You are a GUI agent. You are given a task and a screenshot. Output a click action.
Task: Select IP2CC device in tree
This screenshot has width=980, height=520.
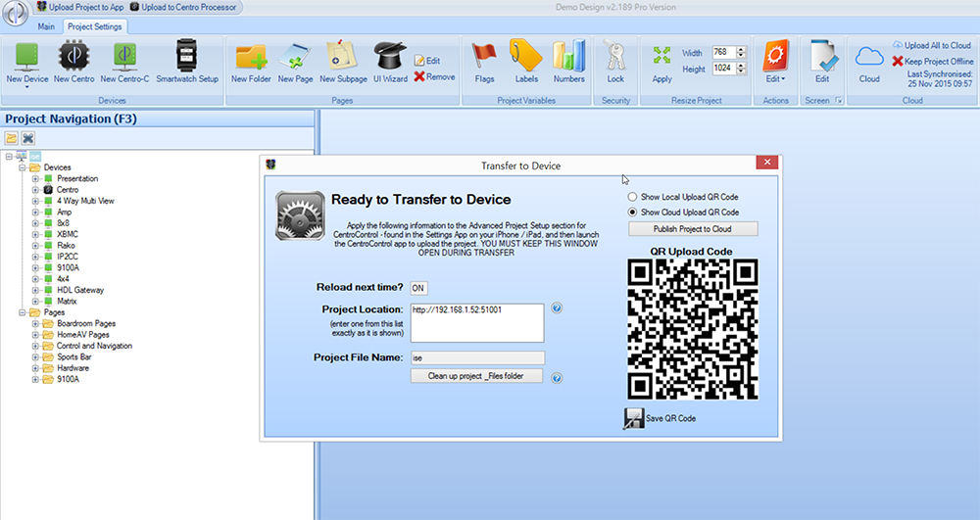(x=68, y=257)
